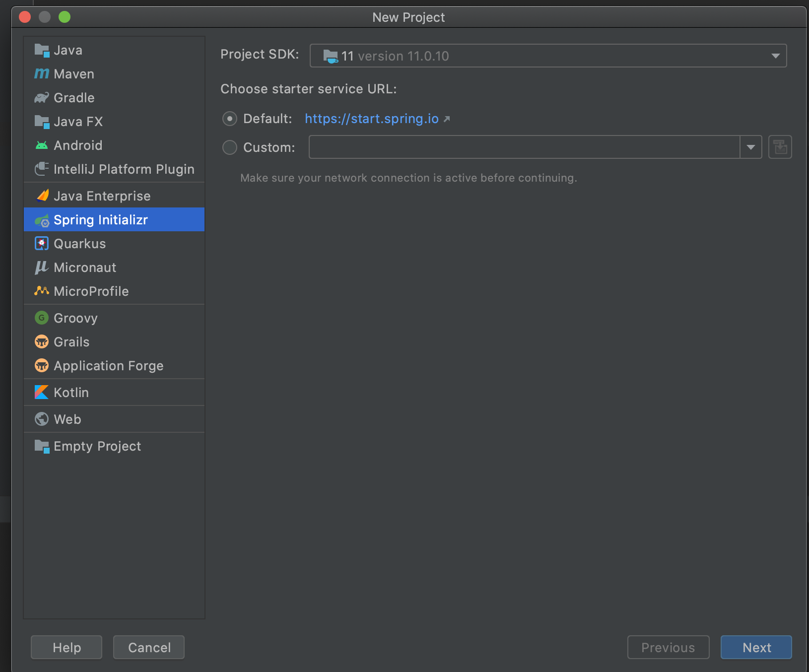809x672 pixels.
Task: Select the Quarkus list entry
Action: tap(114, 244)
